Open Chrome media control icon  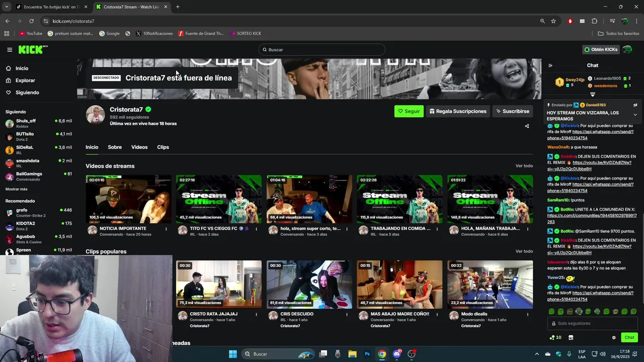pyautogui.click(x=612, y=21)
